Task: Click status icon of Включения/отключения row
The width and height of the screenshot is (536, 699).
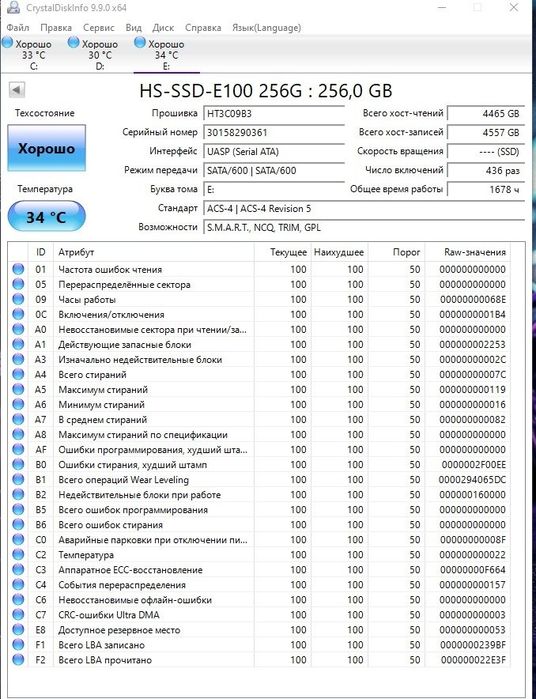Action: (18, 314)
